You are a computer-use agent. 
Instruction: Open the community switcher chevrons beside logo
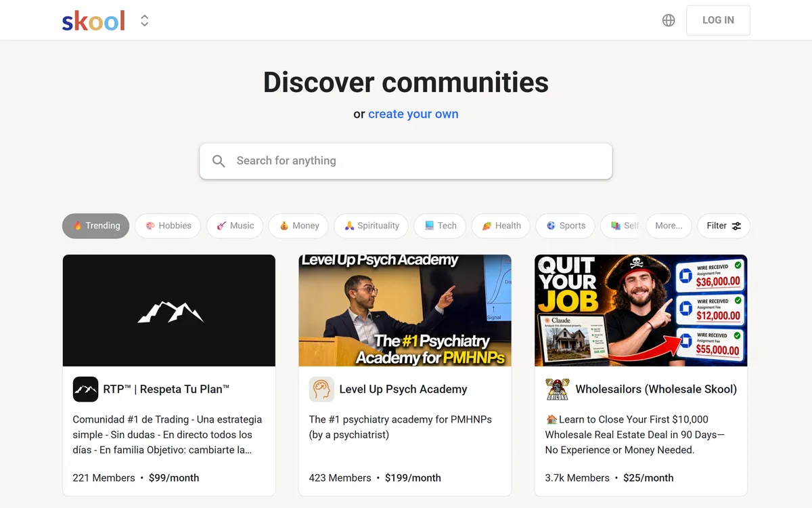(x=144, y=21)
